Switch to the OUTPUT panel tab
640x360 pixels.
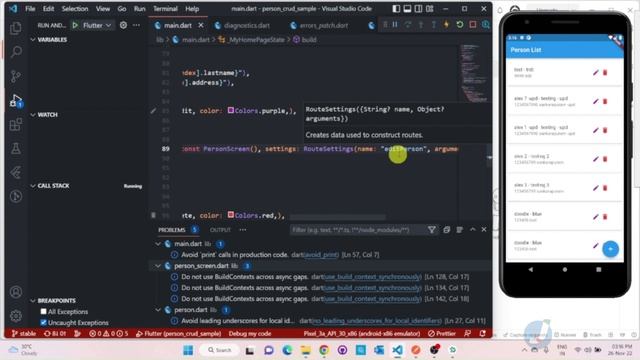click(x=220, y=230)
